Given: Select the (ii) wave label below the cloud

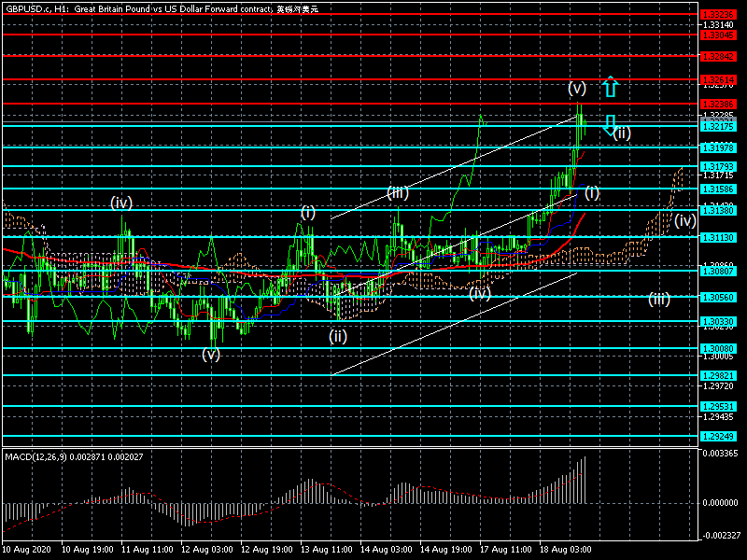Looking at the screenshot, I should [338, 336].
